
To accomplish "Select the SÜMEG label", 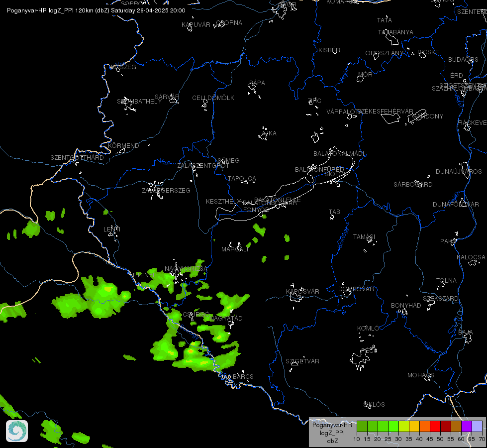I will point(228,161).
